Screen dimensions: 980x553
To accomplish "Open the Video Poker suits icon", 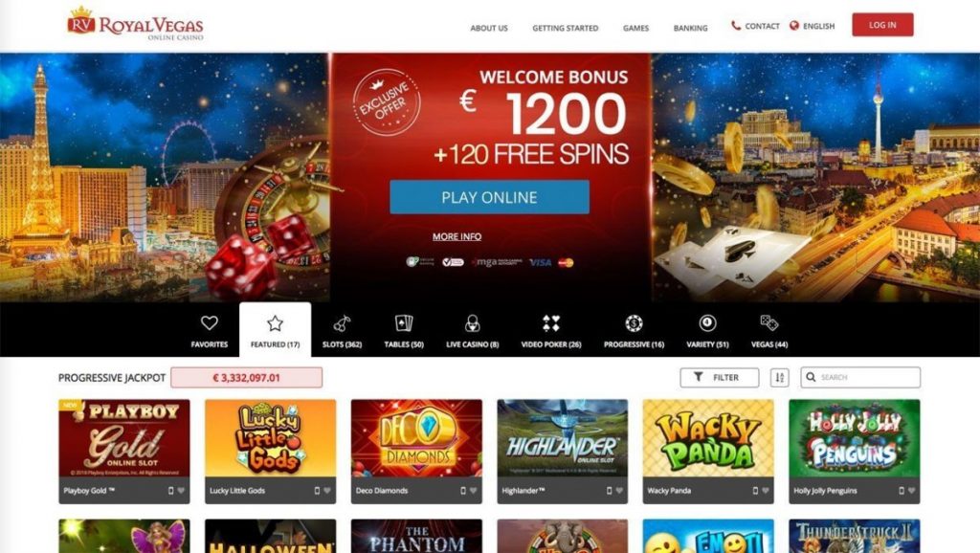I will tap(551, 323).
